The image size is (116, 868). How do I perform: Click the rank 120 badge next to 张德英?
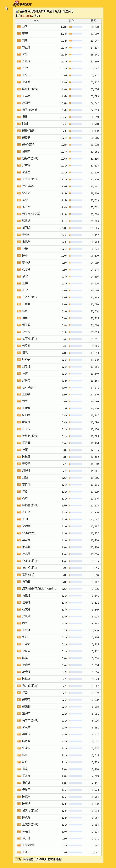point(19,852)
